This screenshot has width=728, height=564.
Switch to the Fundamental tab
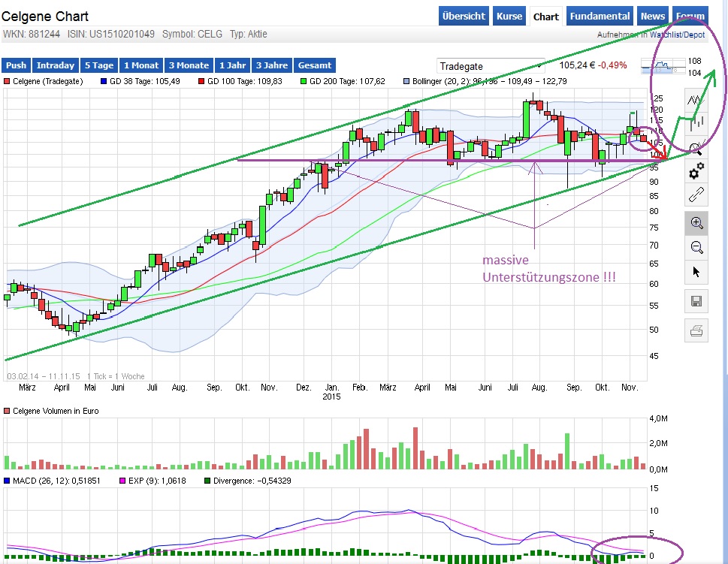[600, 16]
